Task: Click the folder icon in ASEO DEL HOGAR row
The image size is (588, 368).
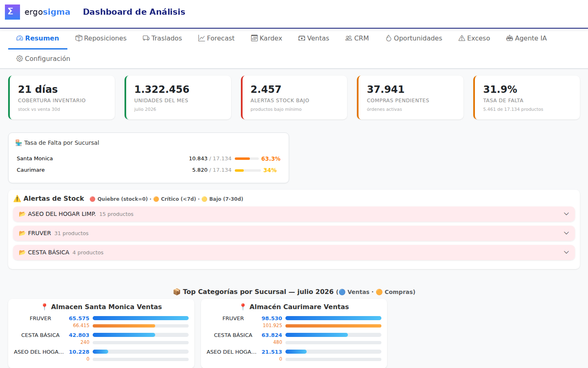Action: (x=22, y=214)
